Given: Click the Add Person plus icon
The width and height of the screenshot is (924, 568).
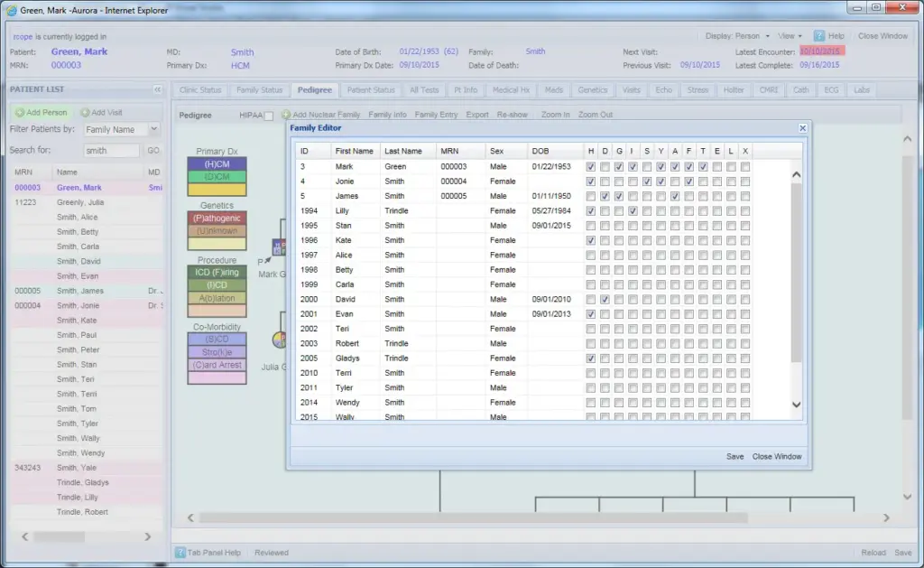Looking at the screenshot, I should 20,112.
